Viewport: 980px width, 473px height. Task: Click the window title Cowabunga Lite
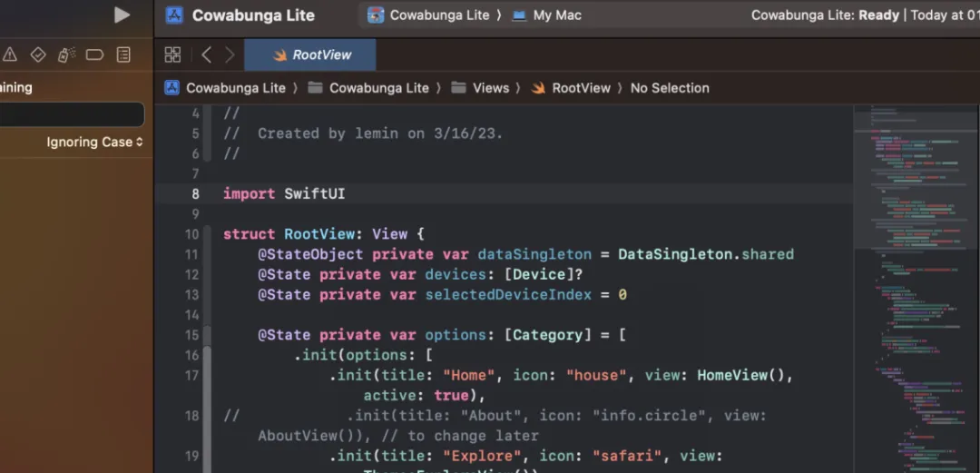(x=253, y=15)
